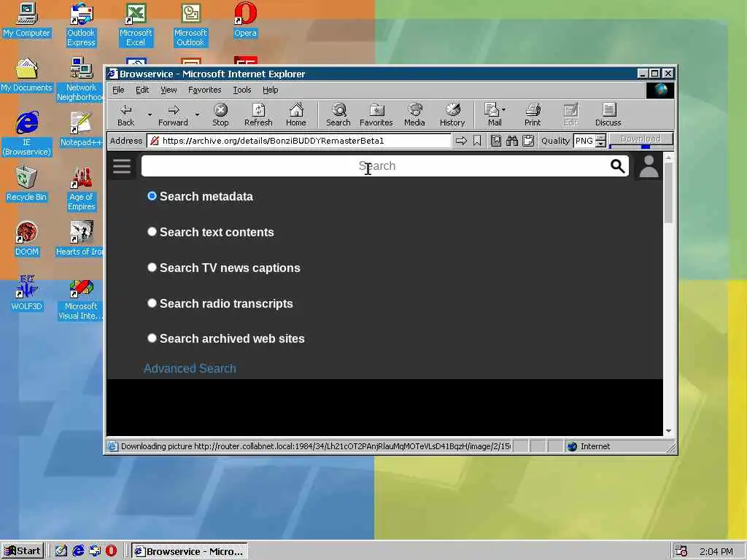Select Search archived web sites option
This screenshot has width=747, height=560.
[152, 338]
